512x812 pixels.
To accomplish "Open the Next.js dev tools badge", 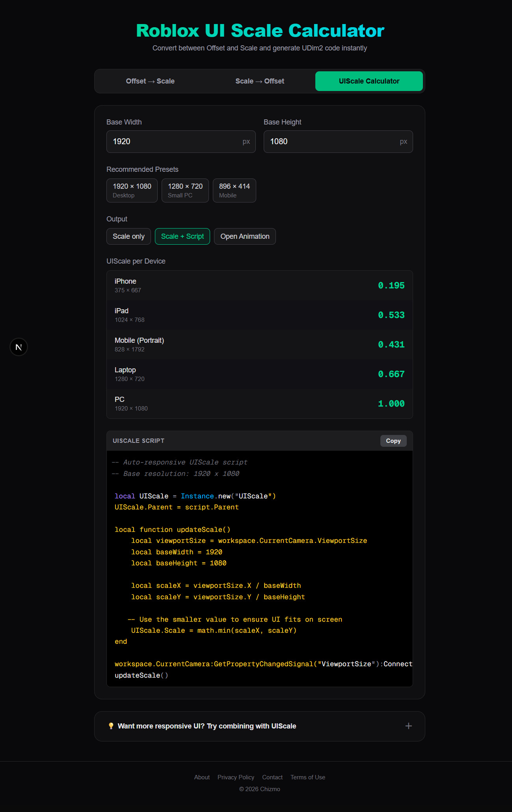I will (x=19, y=347).
